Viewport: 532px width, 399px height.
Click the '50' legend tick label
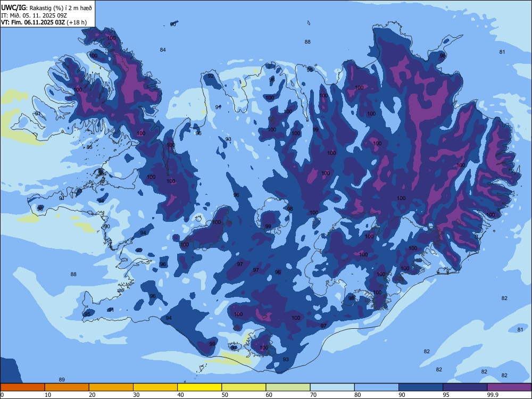[225, 395]
